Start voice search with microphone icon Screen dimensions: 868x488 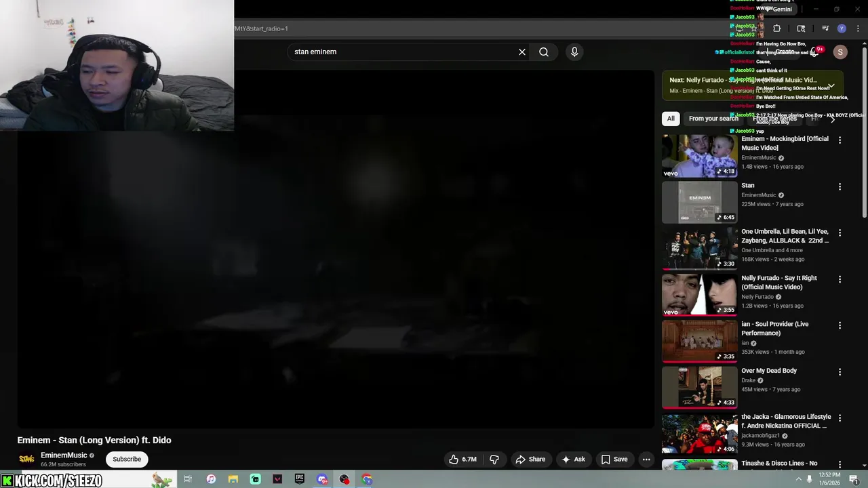point(574,52)
